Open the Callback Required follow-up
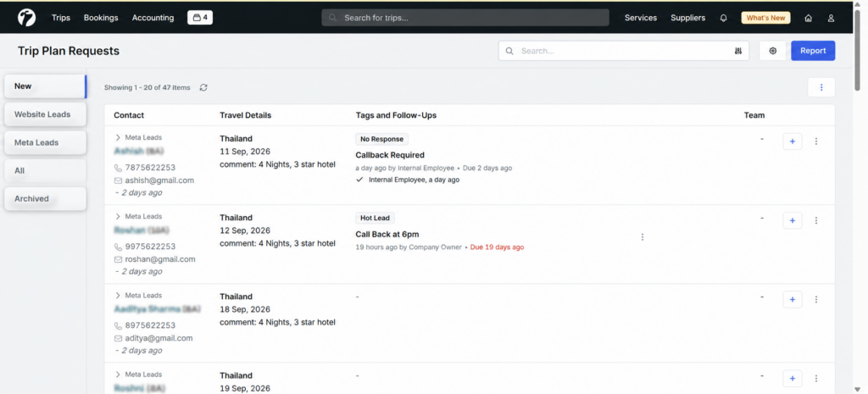 [390, 155]
